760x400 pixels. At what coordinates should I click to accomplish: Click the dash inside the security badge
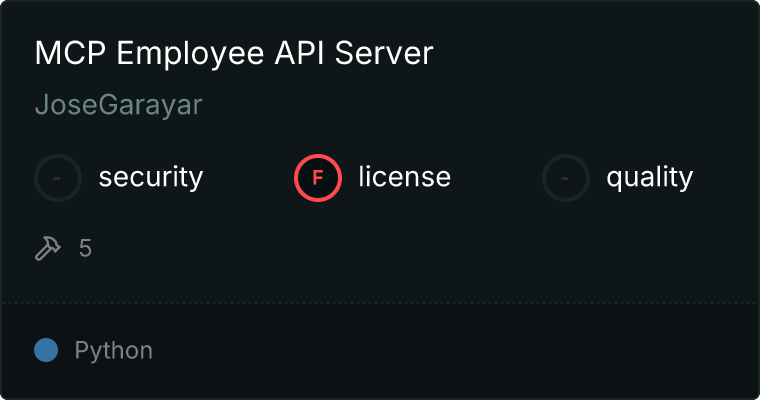(58, 178)
